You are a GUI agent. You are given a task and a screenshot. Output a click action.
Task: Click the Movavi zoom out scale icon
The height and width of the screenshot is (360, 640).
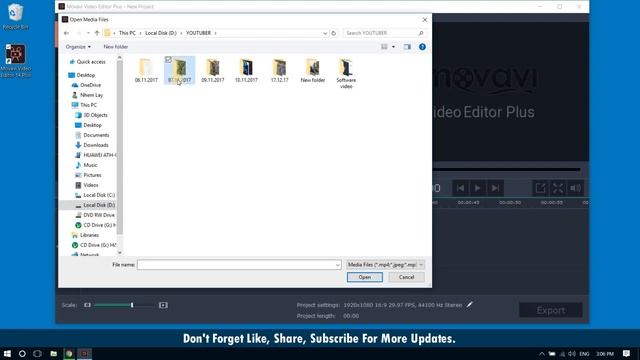(87, 305)
